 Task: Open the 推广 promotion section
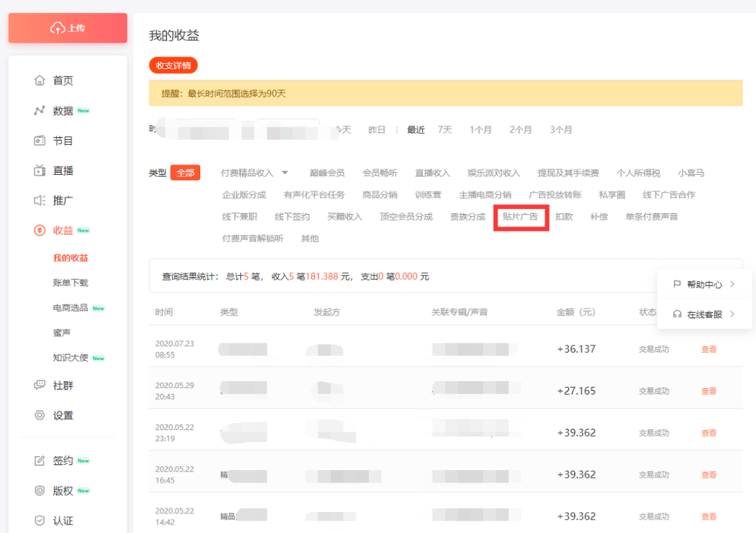52,199
